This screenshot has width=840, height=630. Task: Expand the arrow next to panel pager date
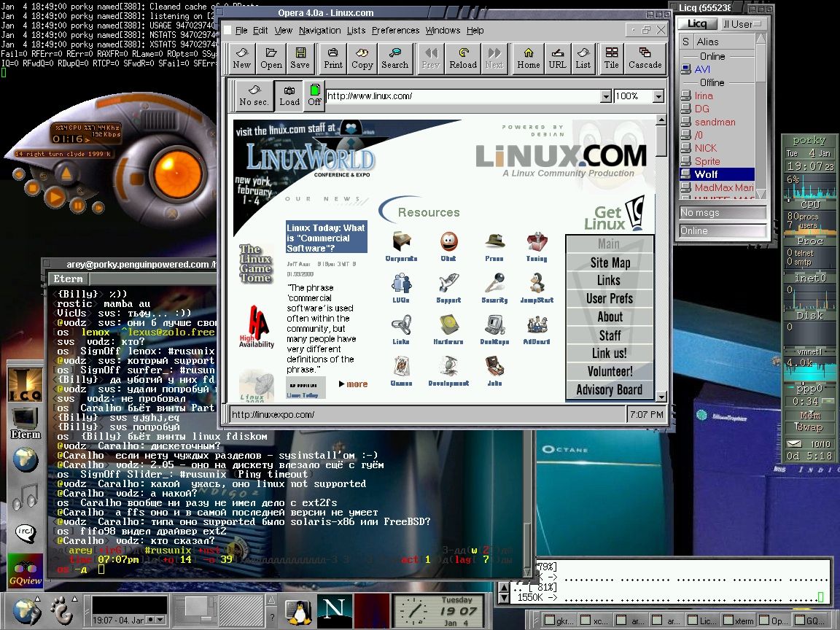click(160, 620)
